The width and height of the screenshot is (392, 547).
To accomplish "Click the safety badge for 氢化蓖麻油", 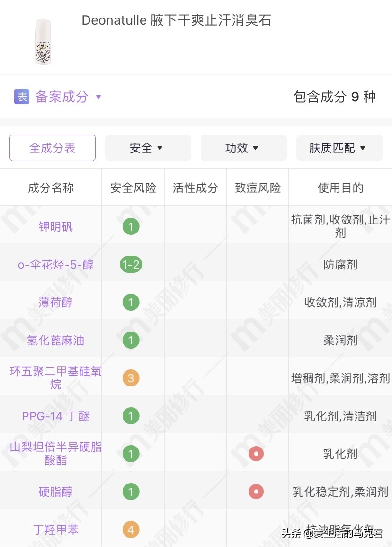I will pos(131,340).
